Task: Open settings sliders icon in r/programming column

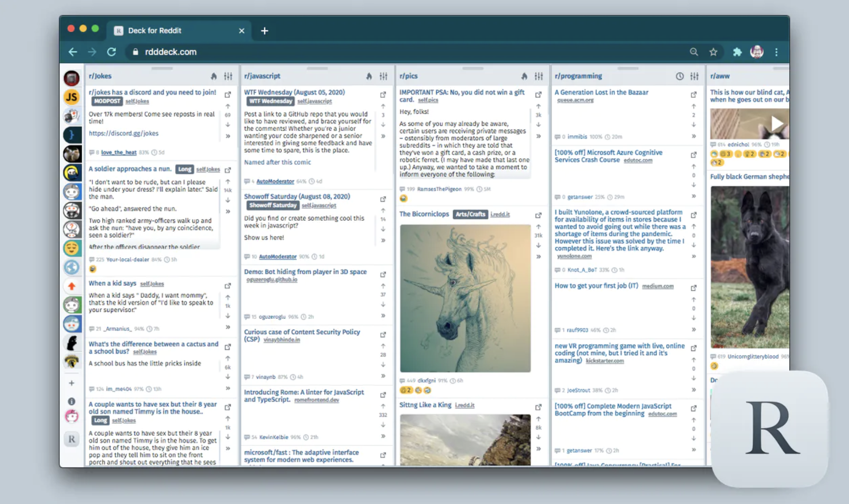Action: [694, 76]
